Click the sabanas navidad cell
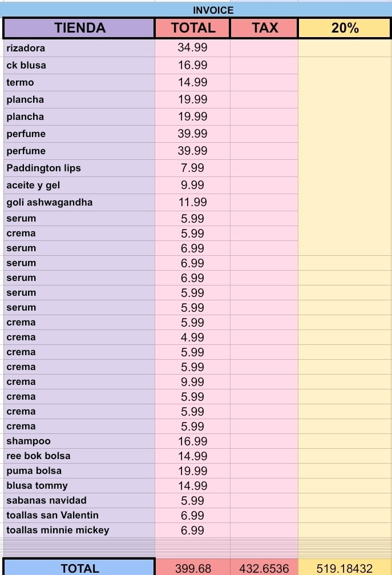Image resolution: width=392 pixels, height=575 pixels. click(x=79, y=501)
